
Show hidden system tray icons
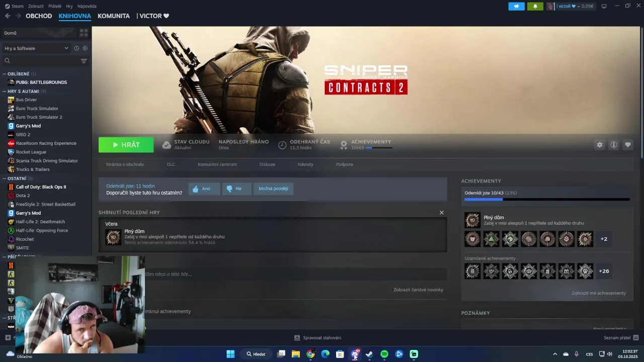555,354
